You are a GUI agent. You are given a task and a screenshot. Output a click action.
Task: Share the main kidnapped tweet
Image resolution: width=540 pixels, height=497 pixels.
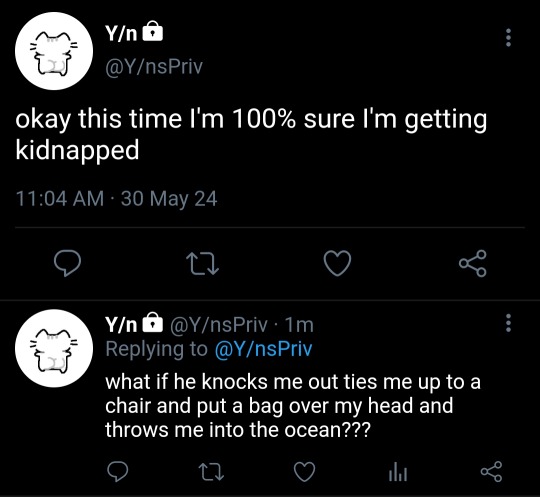[473, 263]
